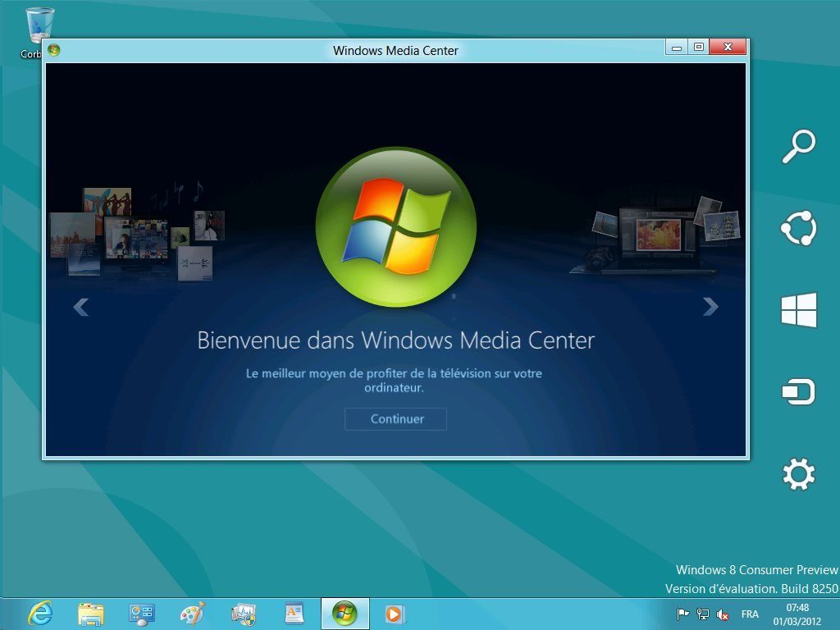Image resolution: width=840 pixels, height=630 pixels.
Task: Select Windows Media Center taskbar button
Action: coord(345,614)
